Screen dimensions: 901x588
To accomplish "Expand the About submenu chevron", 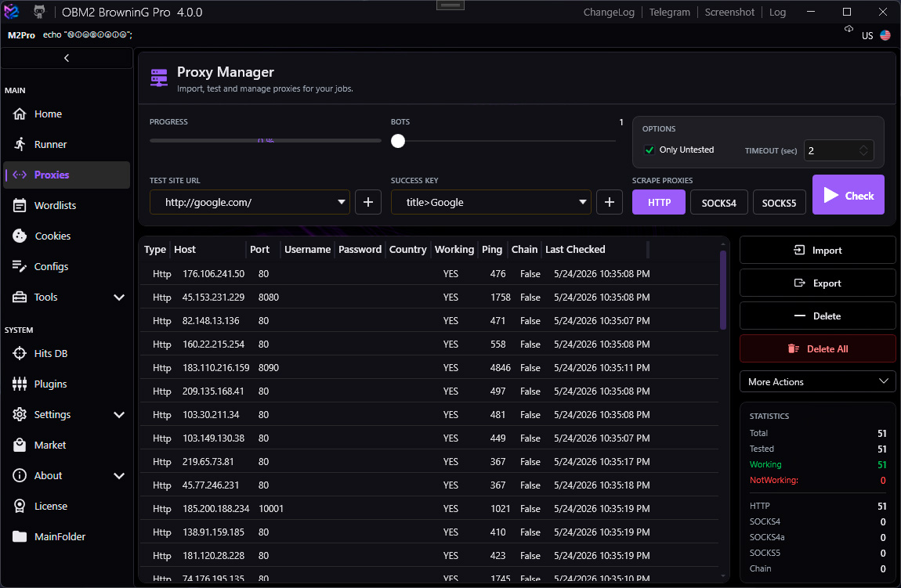I will [x=119, y=475].
